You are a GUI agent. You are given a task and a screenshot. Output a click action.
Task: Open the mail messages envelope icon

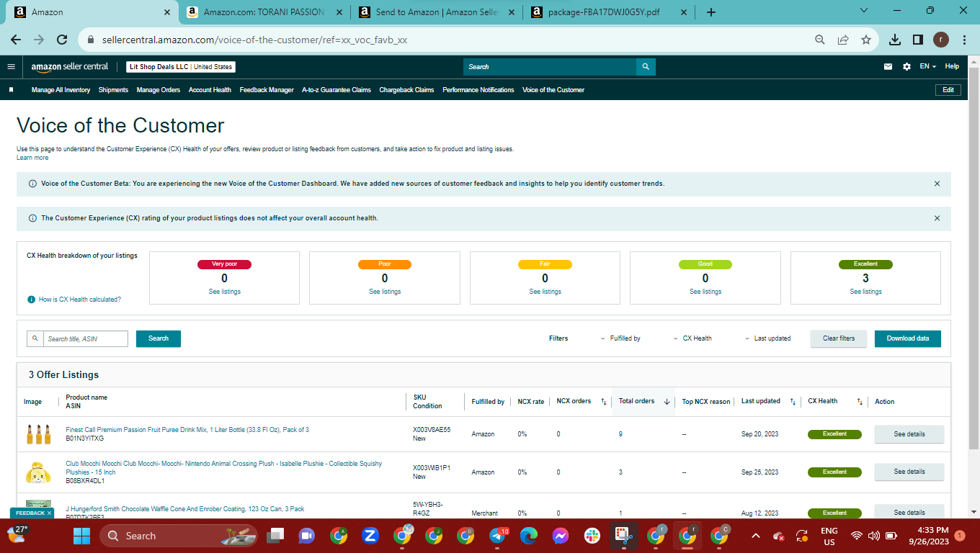(x=888, y=66)
